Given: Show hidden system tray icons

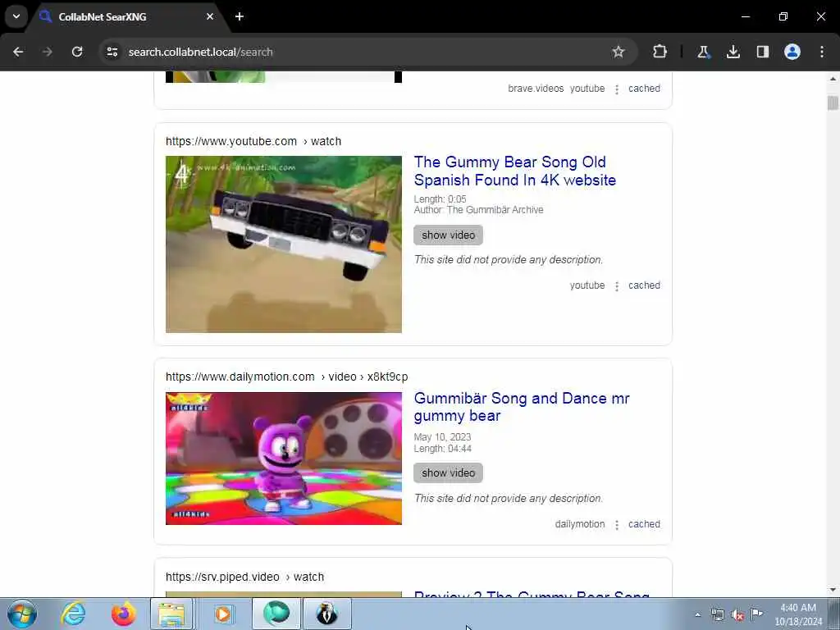Looking at the screenshot, I should (x=697, y=614).
